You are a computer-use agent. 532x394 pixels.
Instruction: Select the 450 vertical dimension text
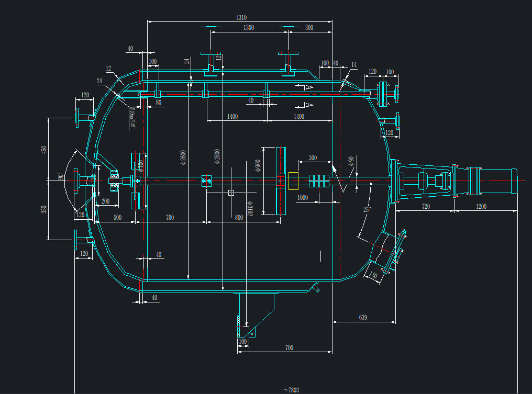tap(44, 150)
